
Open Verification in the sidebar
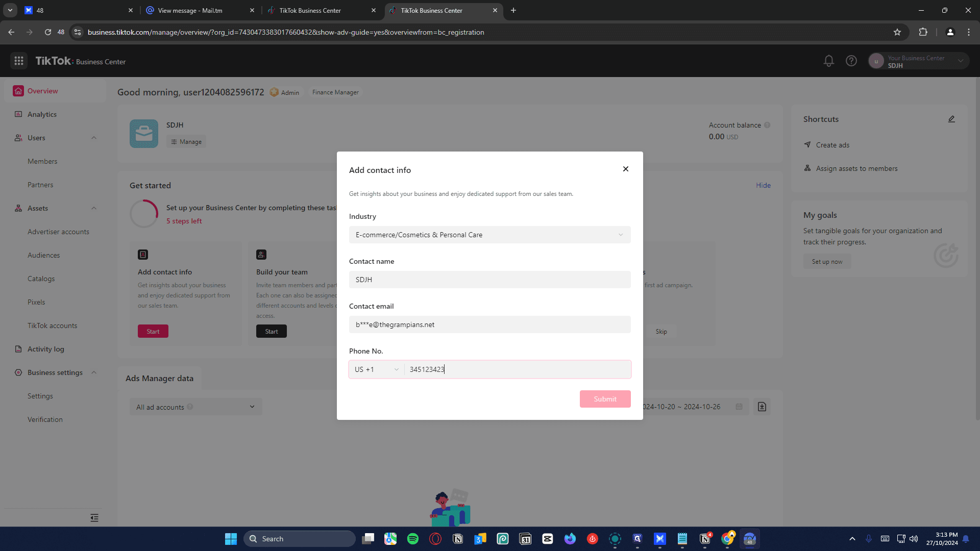45,419
